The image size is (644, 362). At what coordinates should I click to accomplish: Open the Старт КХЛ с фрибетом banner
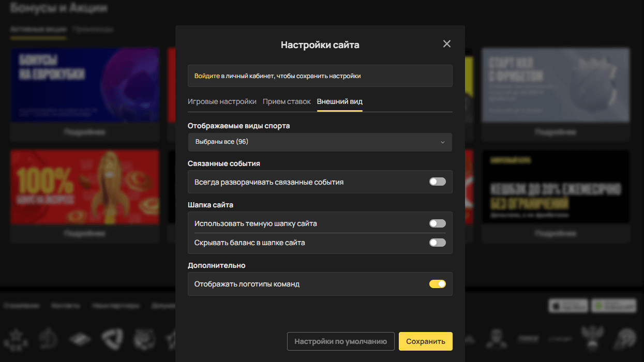(556, 85)
